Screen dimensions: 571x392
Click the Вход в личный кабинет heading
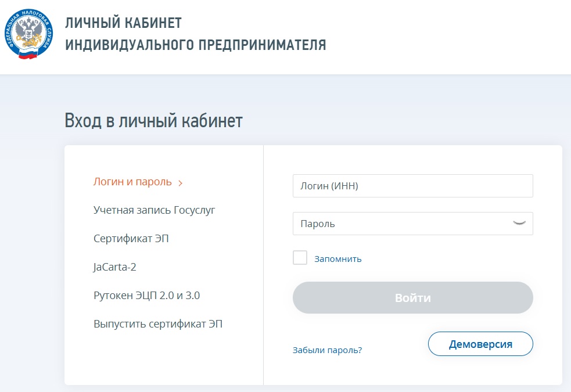click(153, 121)
